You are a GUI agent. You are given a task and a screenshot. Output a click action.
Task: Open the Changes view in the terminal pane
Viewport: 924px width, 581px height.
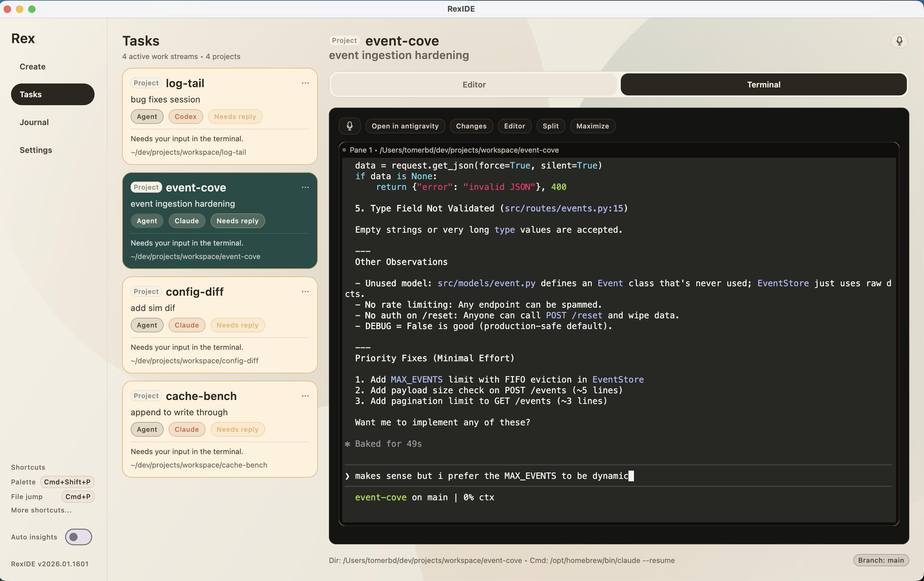[x=471, y=126]
